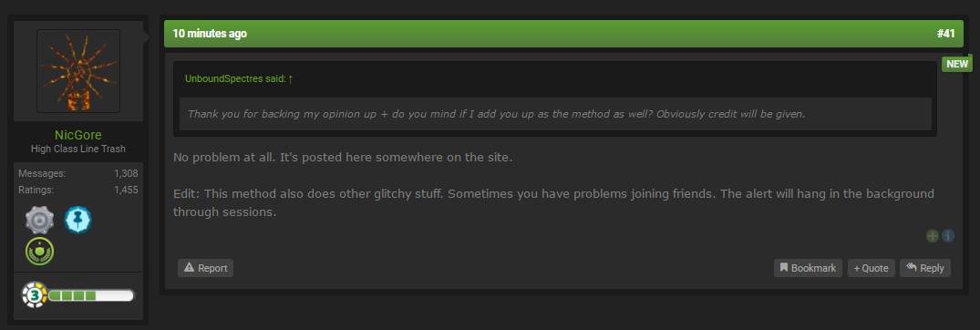
Task: Click the blue info rating icon
Action: pos(948,235)
